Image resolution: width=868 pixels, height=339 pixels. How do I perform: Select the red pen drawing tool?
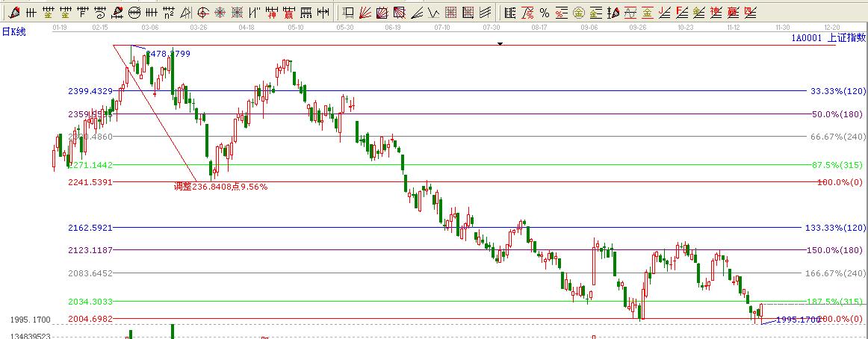click(13, 13)
